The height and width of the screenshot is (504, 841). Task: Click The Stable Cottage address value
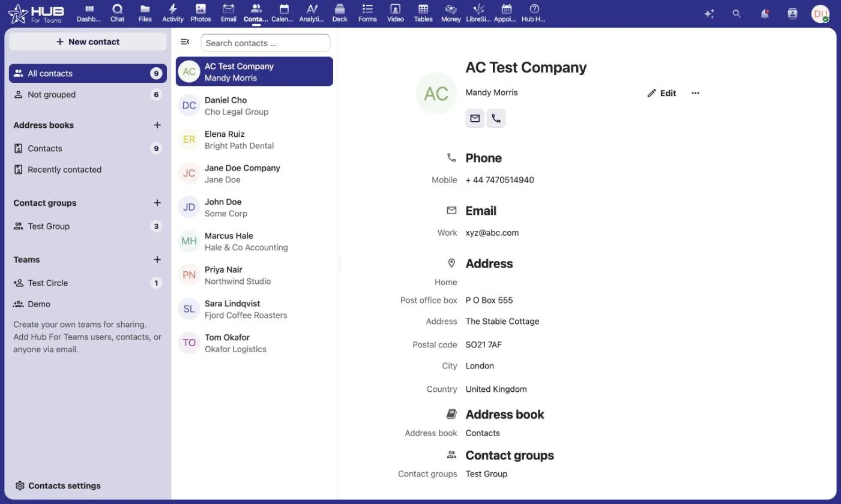(x=502, y=321)
